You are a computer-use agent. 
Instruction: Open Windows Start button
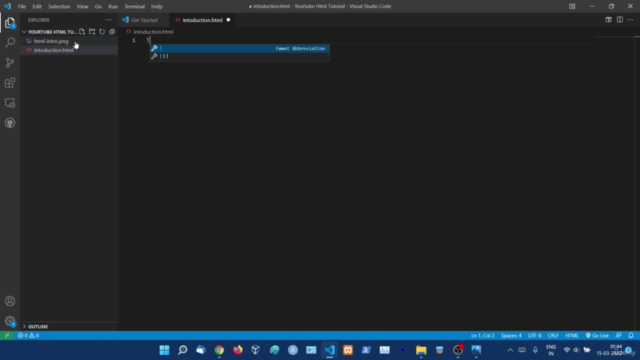(164, 350)
